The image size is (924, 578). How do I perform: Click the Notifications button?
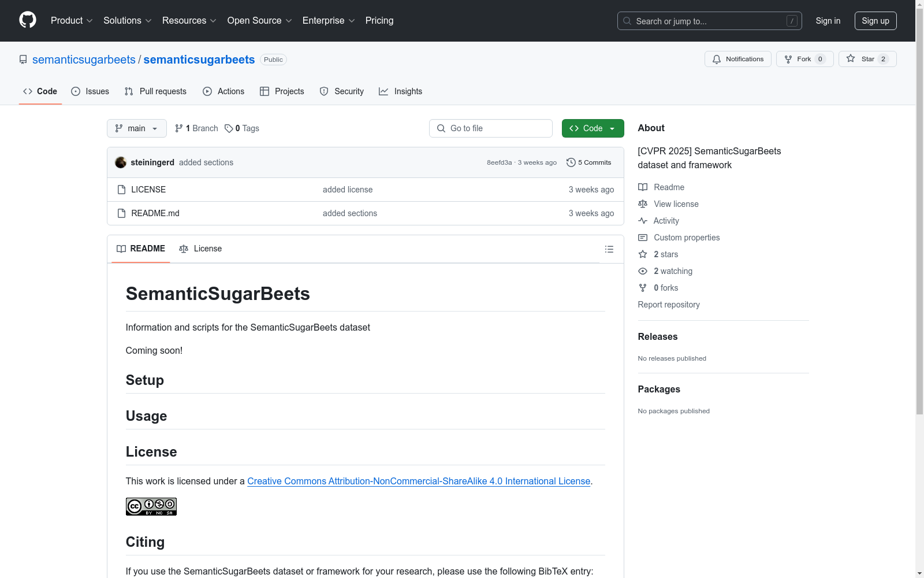(x=738, y=59)
